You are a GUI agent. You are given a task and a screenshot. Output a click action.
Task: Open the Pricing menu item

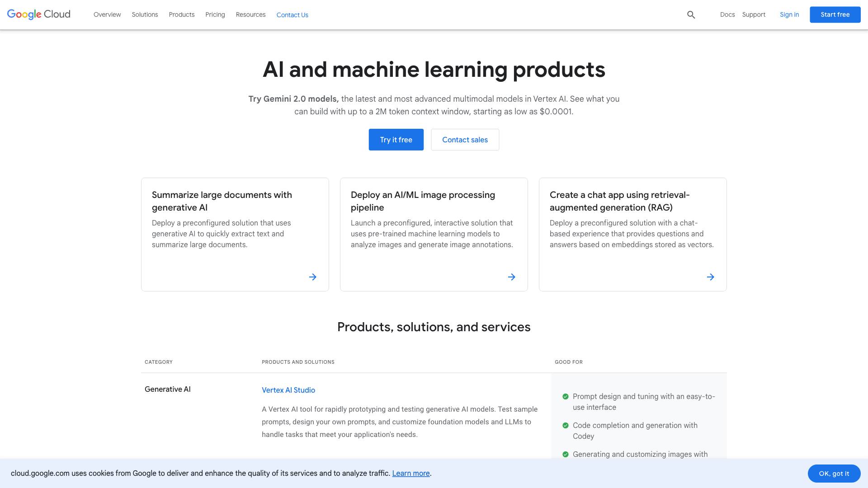[x=215, y=15]
